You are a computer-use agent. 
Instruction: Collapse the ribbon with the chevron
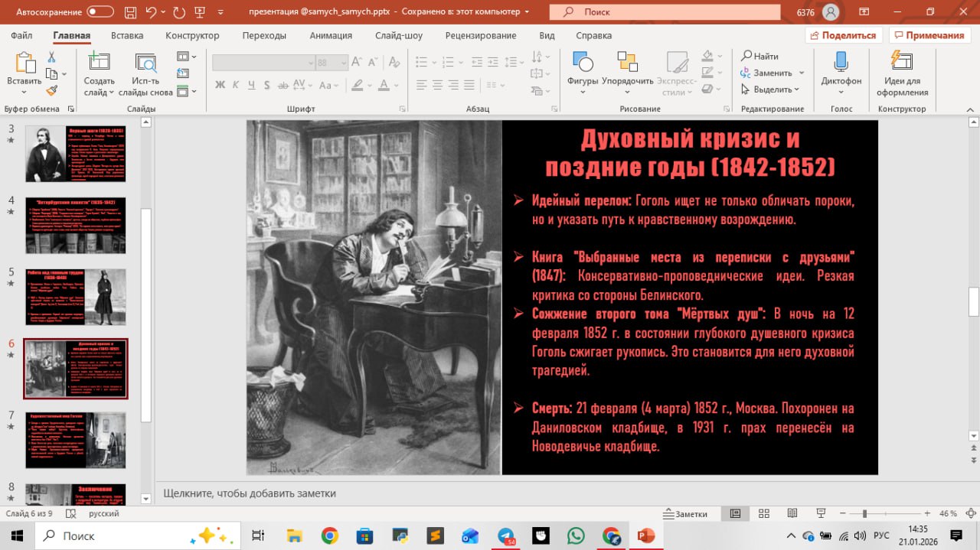tap(970, 109)
